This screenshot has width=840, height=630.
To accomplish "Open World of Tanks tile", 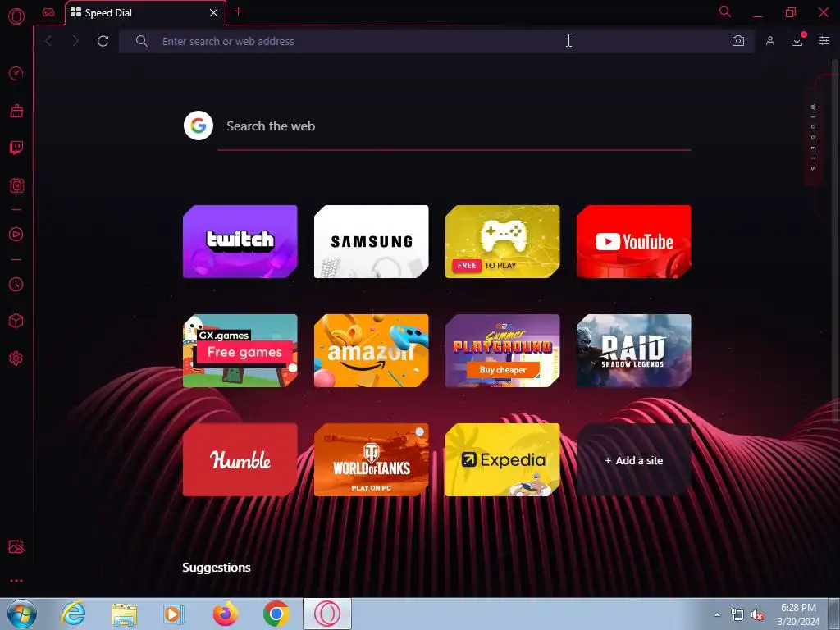I will 372,460.
